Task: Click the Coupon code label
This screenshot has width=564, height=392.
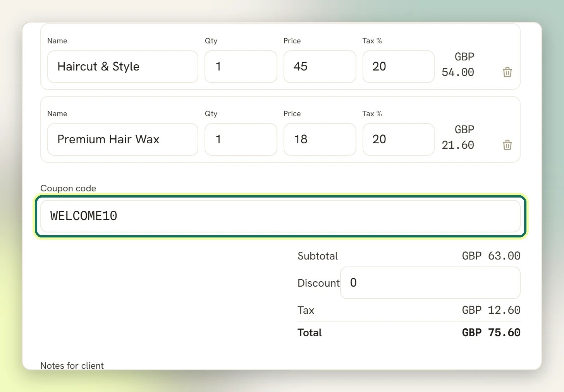Action: (68, 188)
